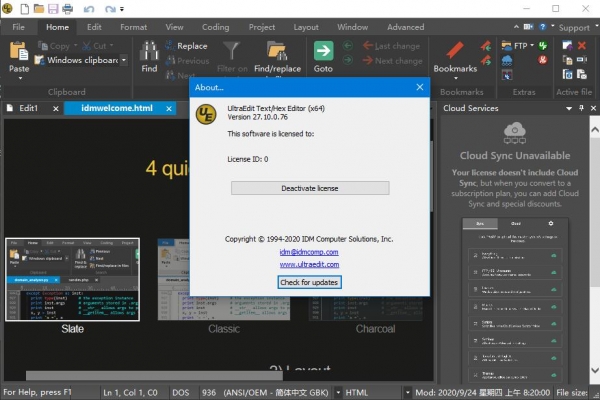Click the third-row Extras icon under cloud icon
Viewport: 600px width, 400px height.
click(x=507, y=75)
